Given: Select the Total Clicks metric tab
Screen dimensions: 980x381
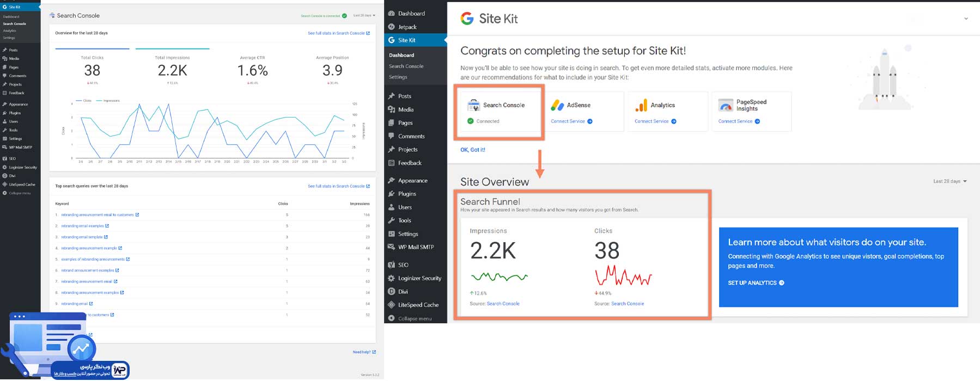Looking at the screenshot, I should click(92, 68).
